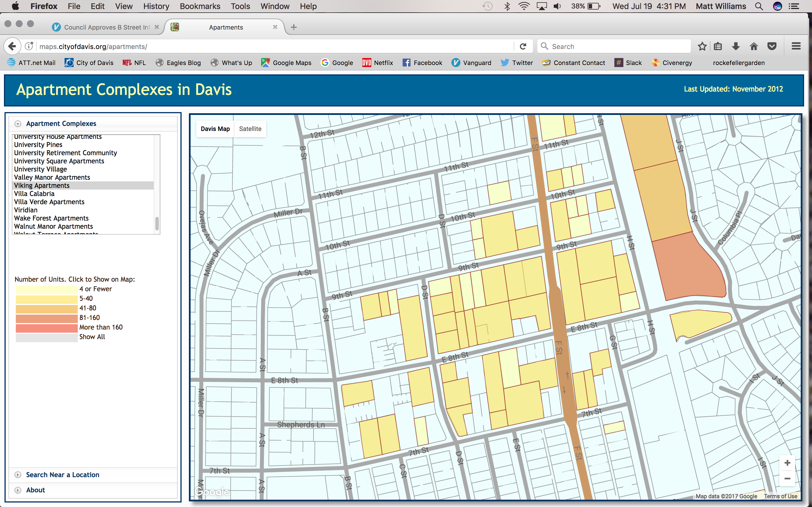
Task: Open the Pocket shield icon
Action: coord(772,46)
